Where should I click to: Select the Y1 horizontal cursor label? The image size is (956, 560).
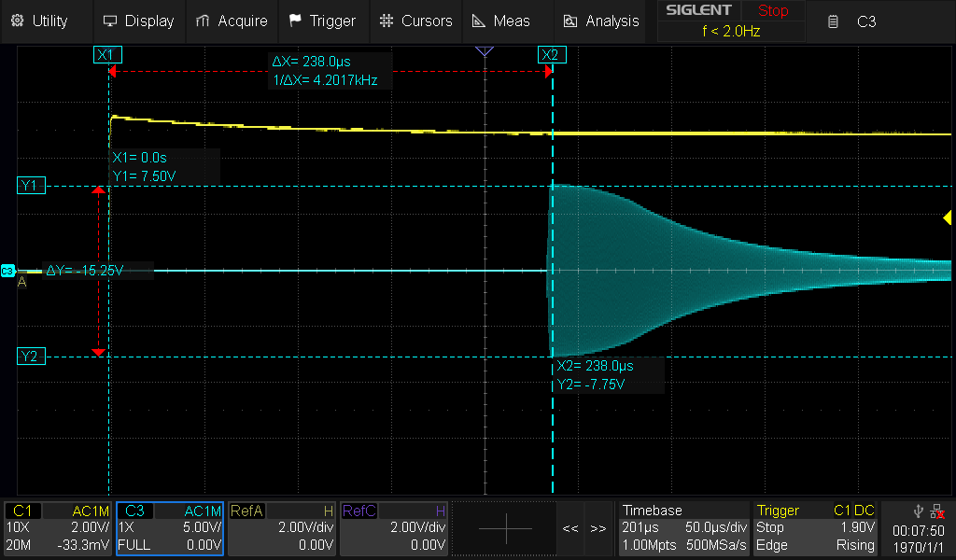click(x=31, y=185)
